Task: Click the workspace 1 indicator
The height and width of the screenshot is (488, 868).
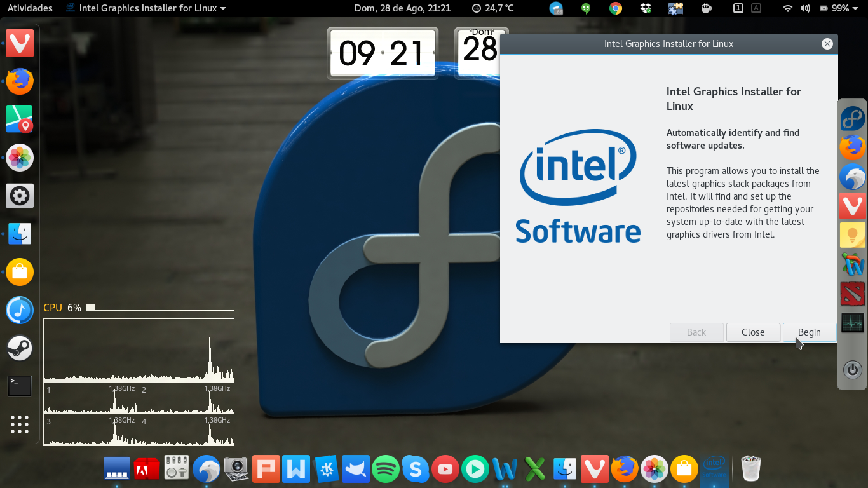Action: [x=738, y=8]
